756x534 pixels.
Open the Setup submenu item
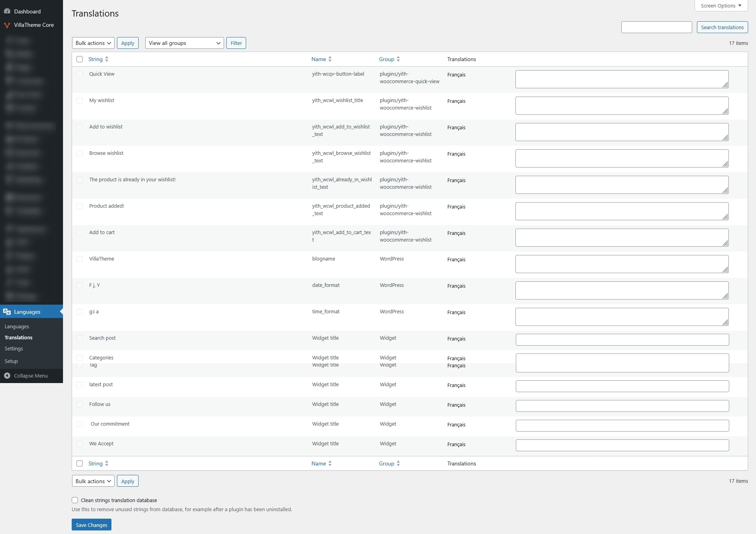(x=11, y=361)
